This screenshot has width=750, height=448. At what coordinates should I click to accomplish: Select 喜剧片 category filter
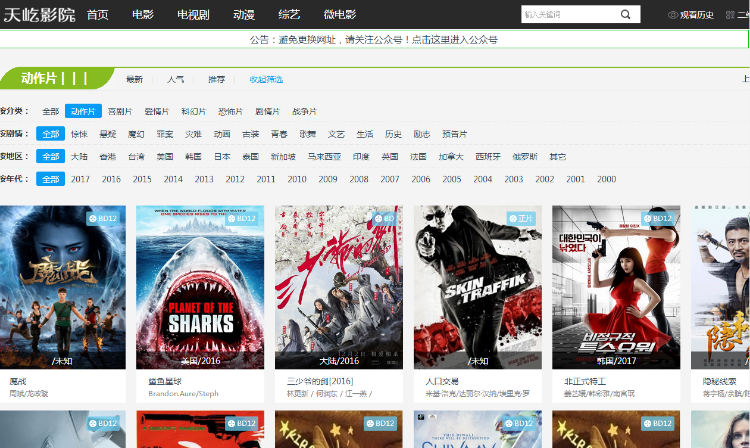(120, 111)
